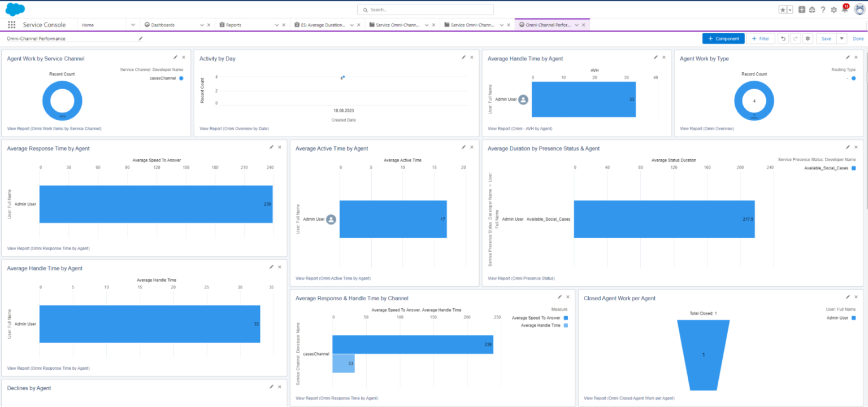
Task: Open the Save button dropdown arrow
Action: pos(843,38)
